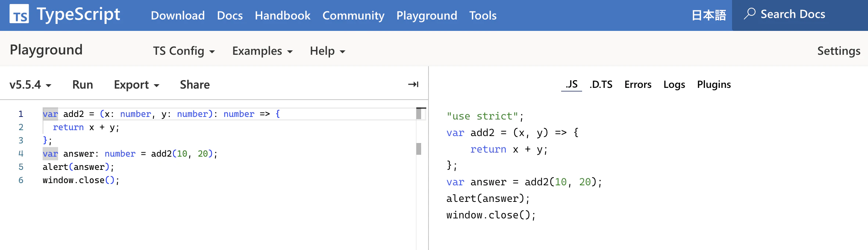The height and width of the screenshot is (250, 868).
Task: Show the Logs tab
Action: pos(674,85)
